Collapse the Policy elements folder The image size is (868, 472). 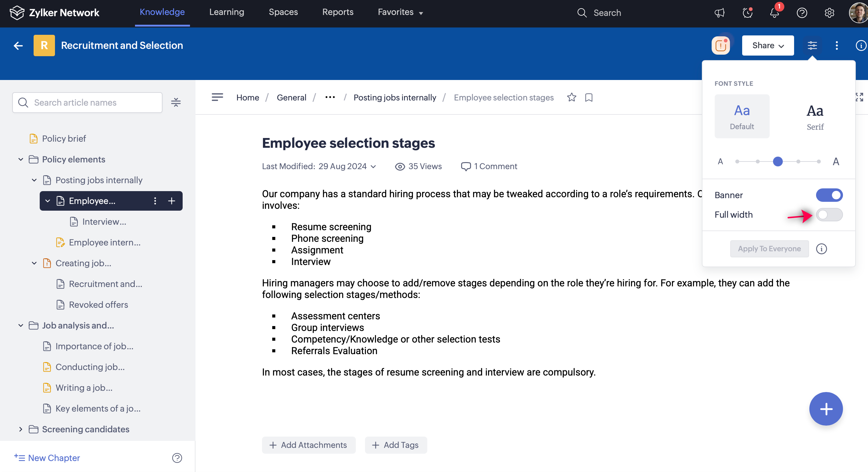[x=21, y=159]
